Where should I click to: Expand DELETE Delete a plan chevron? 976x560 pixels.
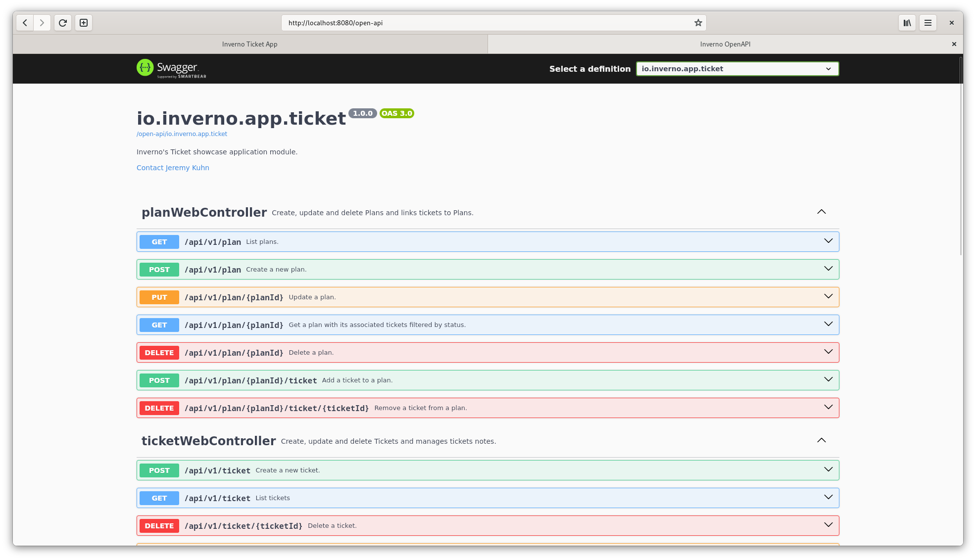coord(828,352)
